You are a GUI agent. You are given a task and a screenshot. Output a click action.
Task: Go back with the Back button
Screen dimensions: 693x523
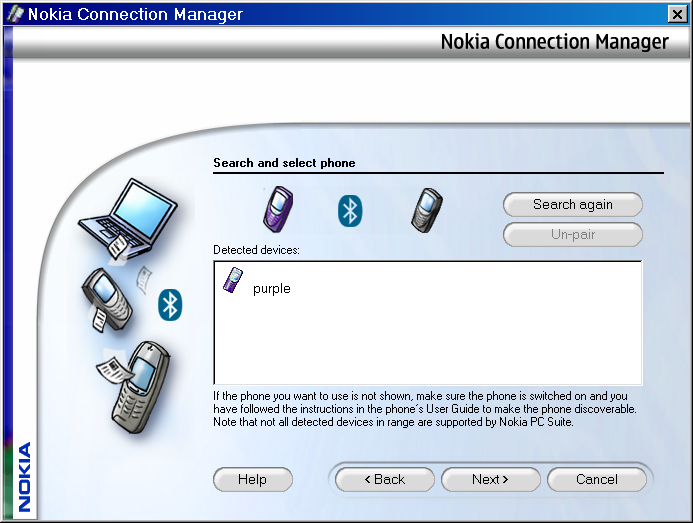click(385, 480)
